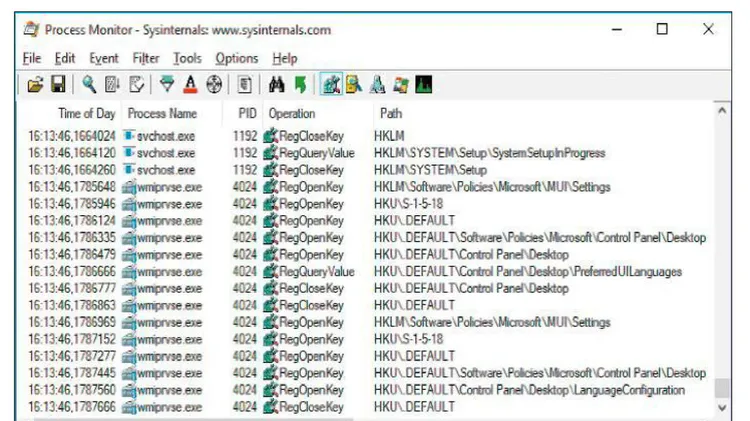This screenshot has width=750, height=421.
Task: Toggle Show File System Activity icon
Action: [x=354, y=85]
